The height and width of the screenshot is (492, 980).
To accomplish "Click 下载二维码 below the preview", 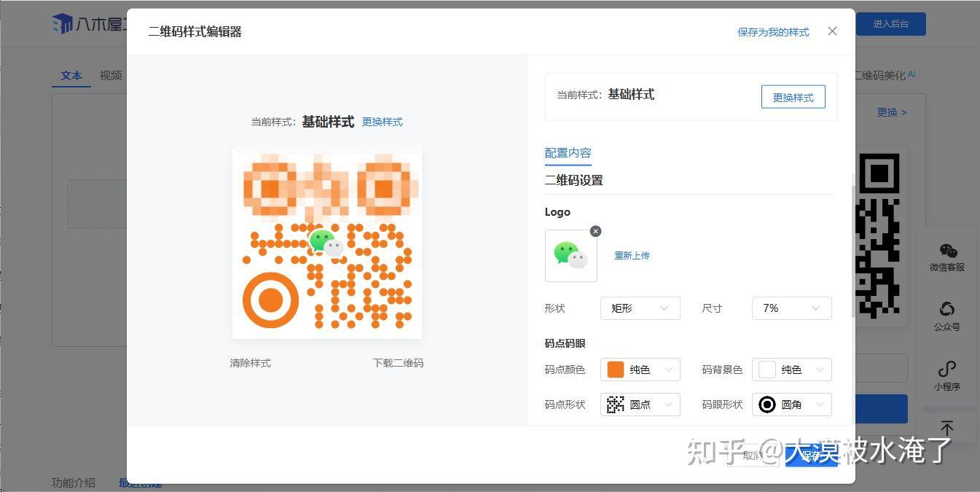I will coord(398,363).
